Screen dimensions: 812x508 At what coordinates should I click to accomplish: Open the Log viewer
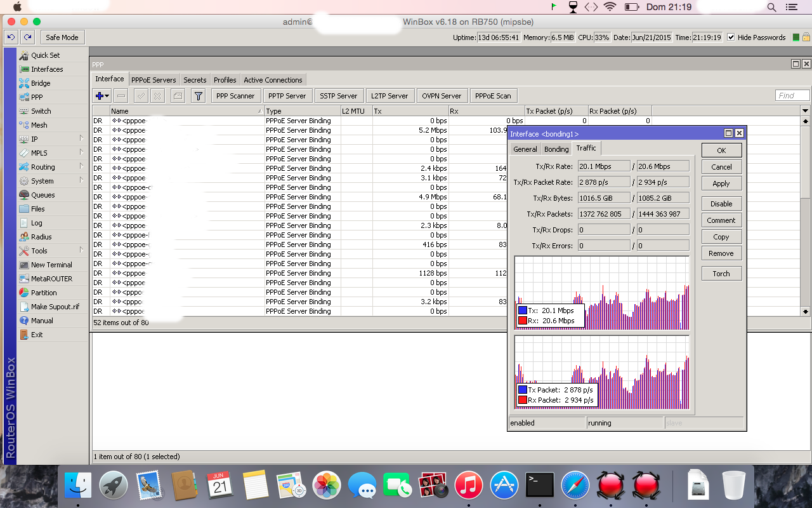click(53, 223)
